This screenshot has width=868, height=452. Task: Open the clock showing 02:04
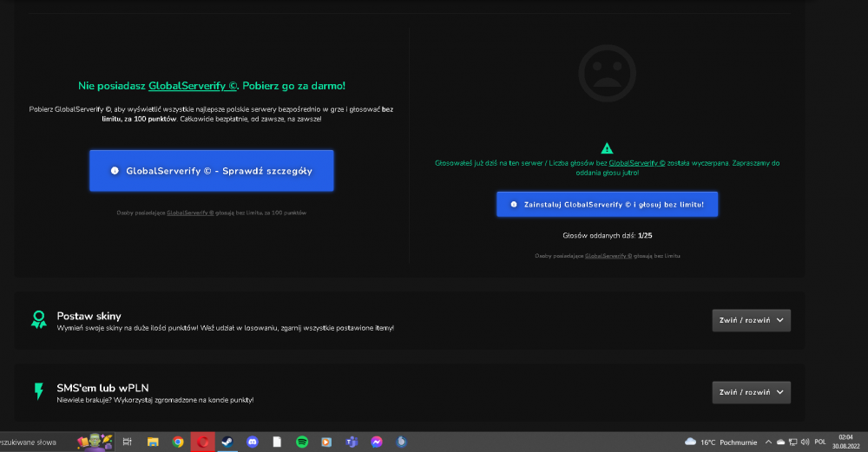845,442
